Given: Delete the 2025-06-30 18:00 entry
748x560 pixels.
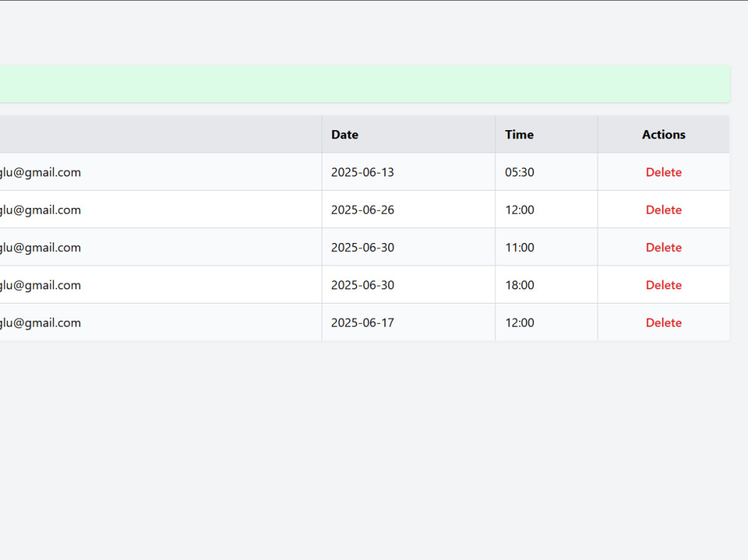Looking at the screenshot, I should pos(663,286).
